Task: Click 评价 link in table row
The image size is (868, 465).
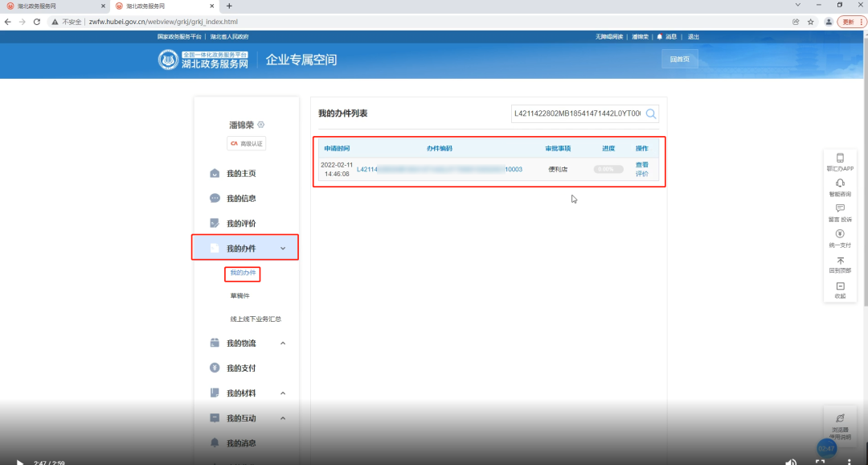Action: 641,174
